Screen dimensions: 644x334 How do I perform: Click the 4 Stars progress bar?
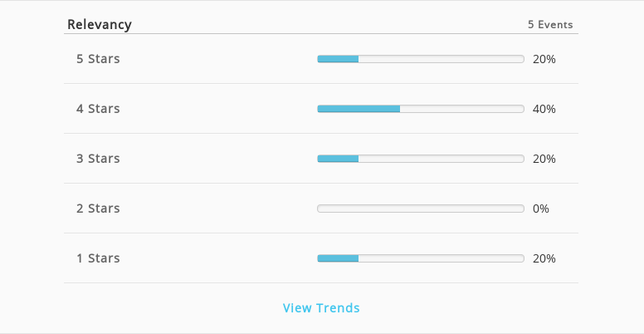coord(421,109)
